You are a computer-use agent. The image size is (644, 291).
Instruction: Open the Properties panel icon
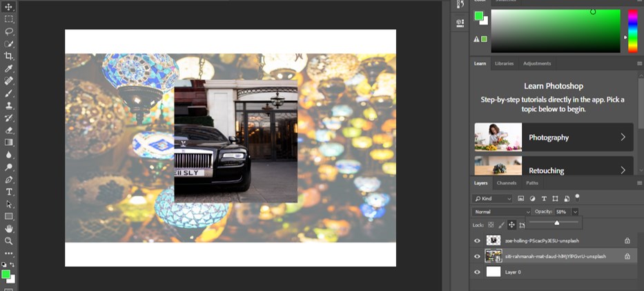coord(460,23)
